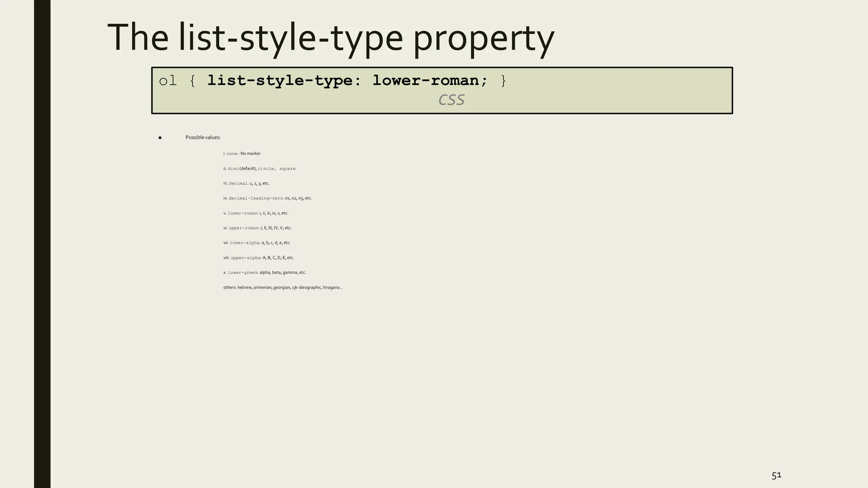Click the "upper-roman: I, II, III" list item
The width and height of the screenshot is (868, 488).
point(258,228)
